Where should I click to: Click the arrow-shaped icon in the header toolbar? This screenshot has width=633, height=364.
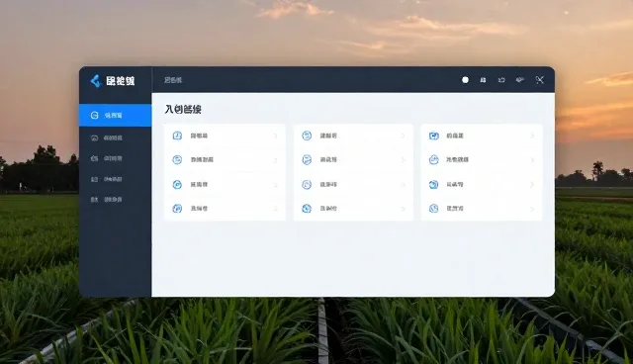coord(501,80)
